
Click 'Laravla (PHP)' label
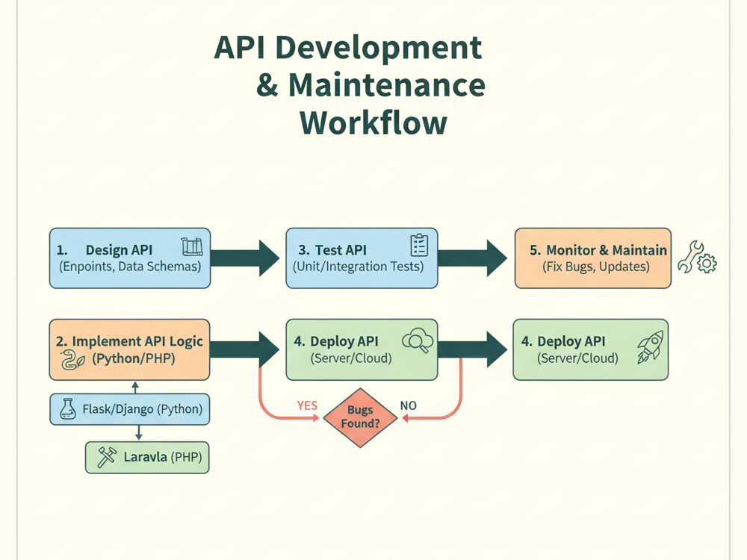pos(163,457)
